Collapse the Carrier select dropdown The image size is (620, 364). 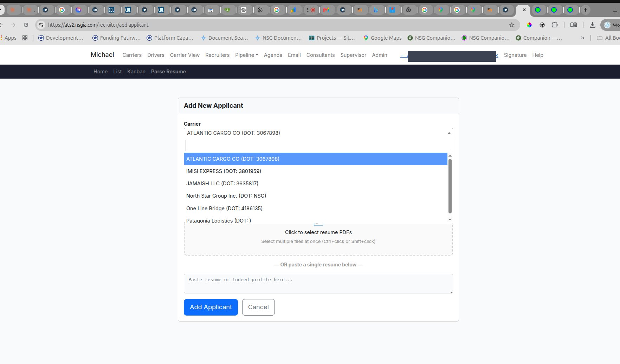point(318,133)
